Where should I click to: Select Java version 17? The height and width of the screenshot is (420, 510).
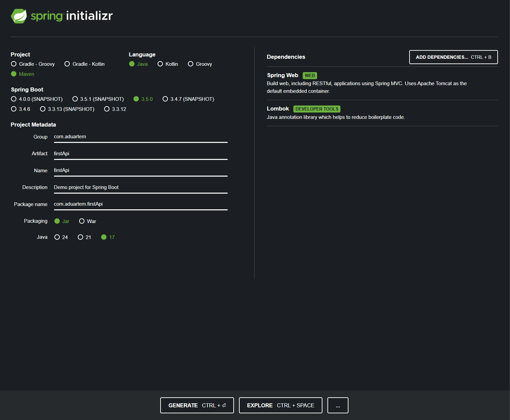(108, 237)
